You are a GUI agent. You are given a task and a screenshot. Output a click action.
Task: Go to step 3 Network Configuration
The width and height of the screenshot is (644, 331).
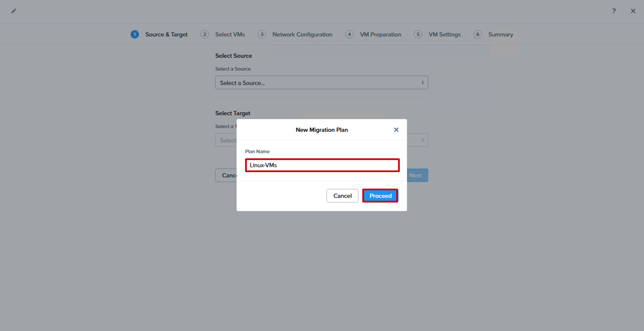tap(295, 35)
